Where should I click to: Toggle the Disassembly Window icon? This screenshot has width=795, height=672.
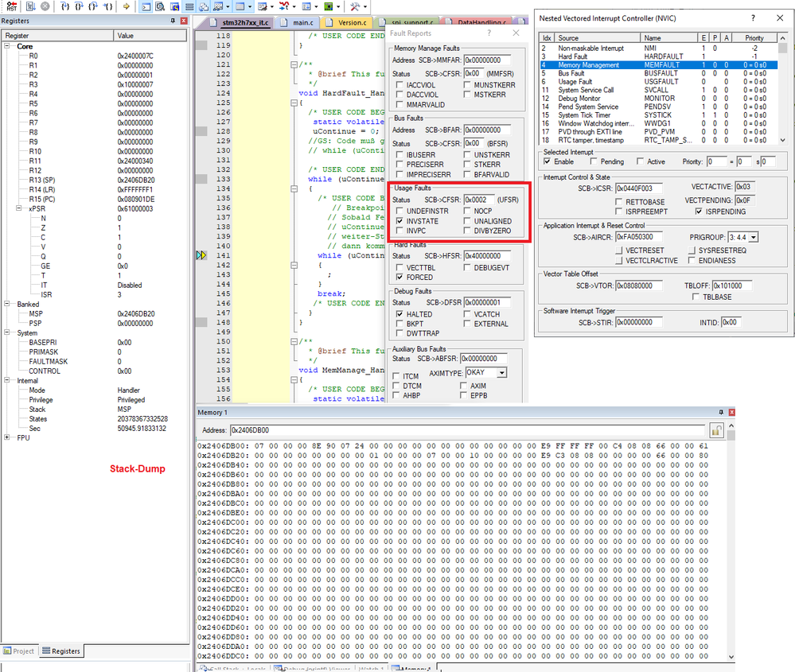pyautogui.click(x=160, y=6)
